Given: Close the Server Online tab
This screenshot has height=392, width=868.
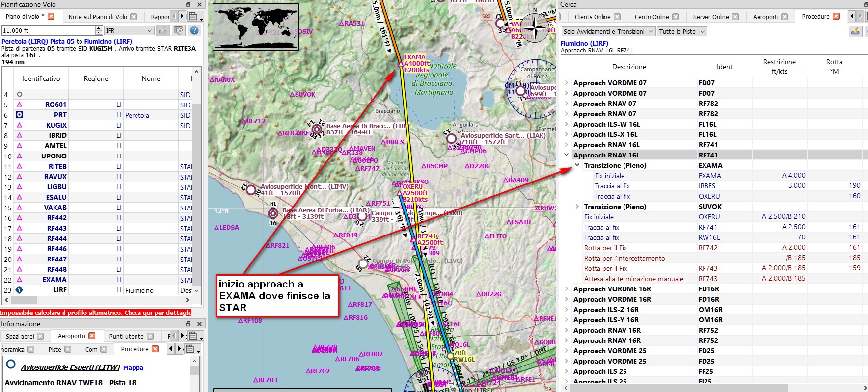Looking at the screenshot, I should [735, 17].
